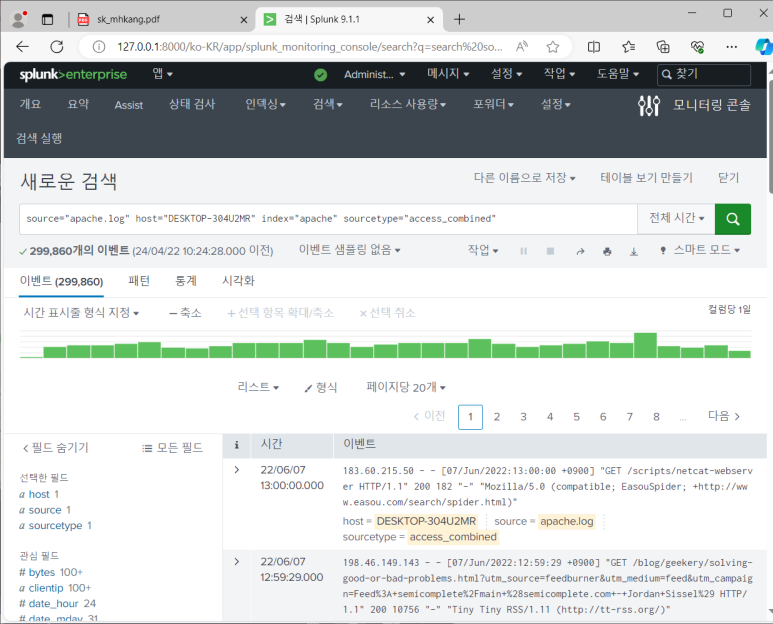Open the bytes field in sidebar
This screenshot has width=773, height=624.
click(42, 572)
